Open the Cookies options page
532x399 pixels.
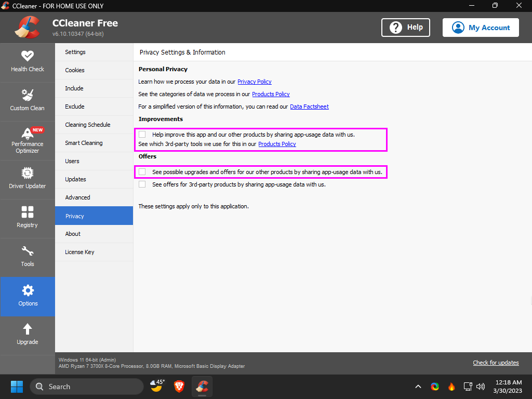(94, 70)
